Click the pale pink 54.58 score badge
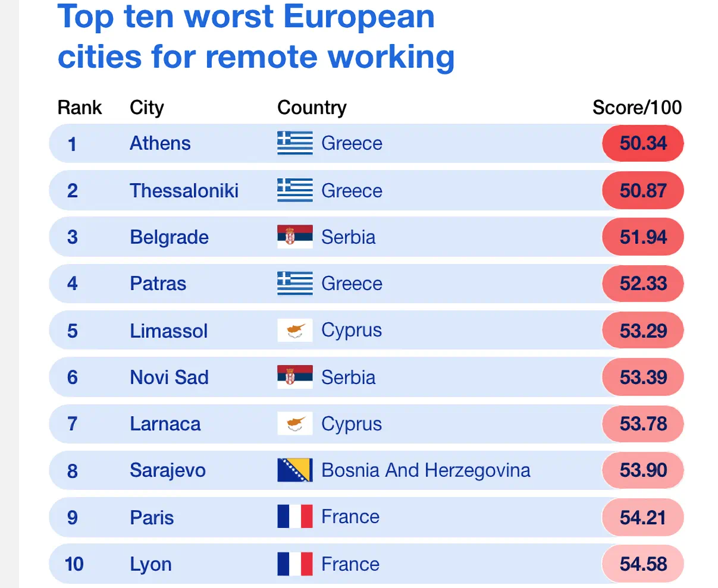 (x=643, y=564)
